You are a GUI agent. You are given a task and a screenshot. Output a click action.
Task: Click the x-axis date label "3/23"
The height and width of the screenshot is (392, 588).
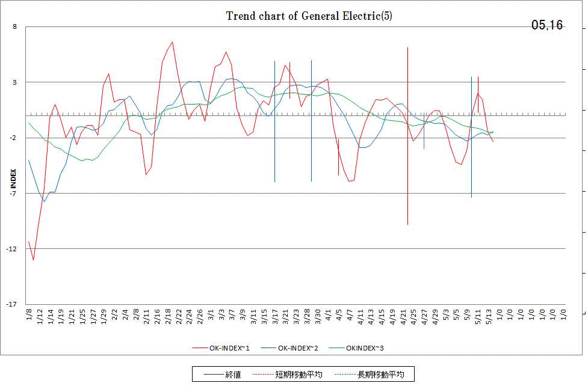[x=296, y=317]
